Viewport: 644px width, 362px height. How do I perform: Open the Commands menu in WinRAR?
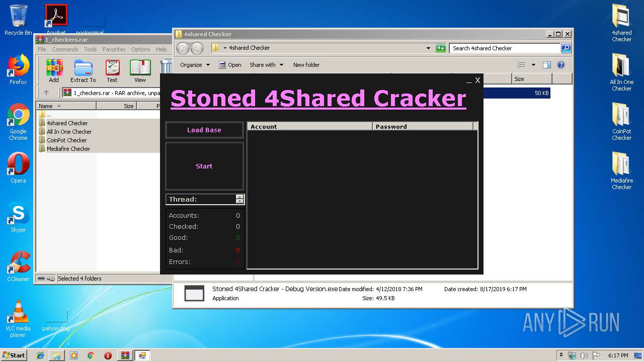point(65,49)
